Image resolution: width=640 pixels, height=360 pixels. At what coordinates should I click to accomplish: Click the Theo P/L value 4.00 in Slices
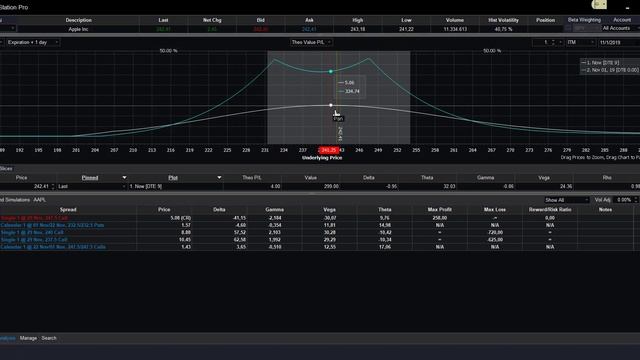275,187
